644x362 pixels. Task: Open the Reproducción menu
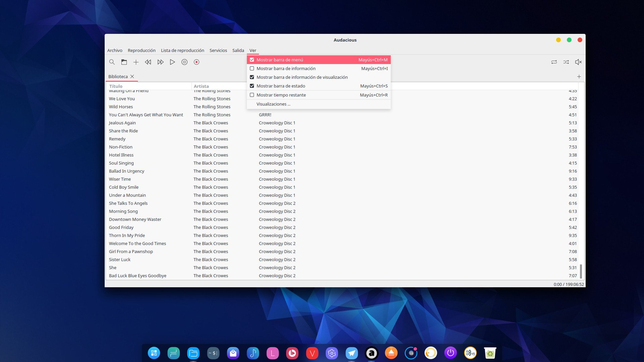(x=142, y=50)
